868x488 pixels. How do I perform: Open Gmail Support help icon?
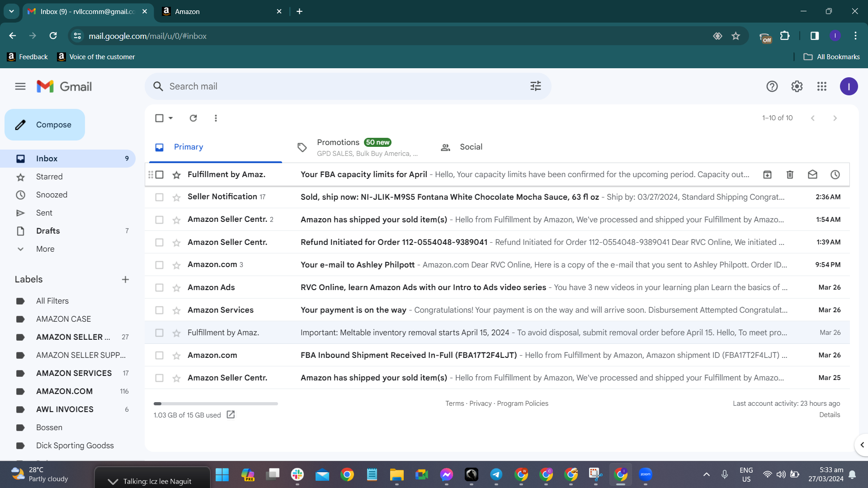click(772, 86)
